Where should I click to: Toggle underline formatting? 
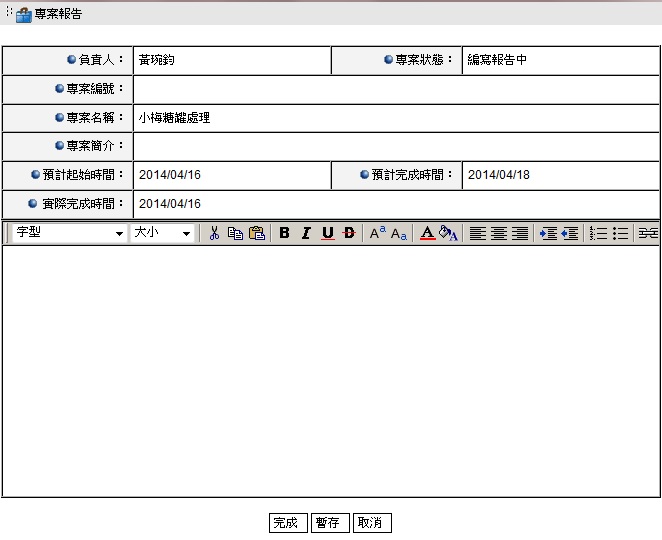pos(327,233)
